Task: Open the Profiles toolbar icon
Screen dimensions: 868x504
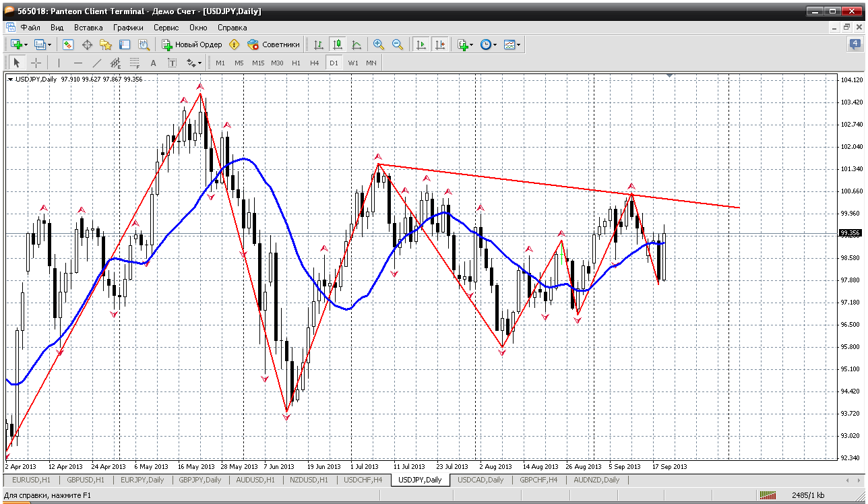Action: [40, 44]
